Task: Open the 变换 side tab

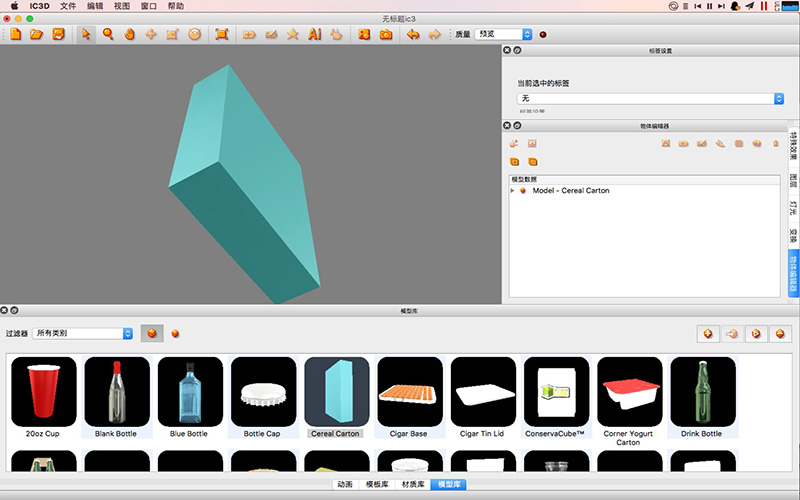Action: [793, 235]
